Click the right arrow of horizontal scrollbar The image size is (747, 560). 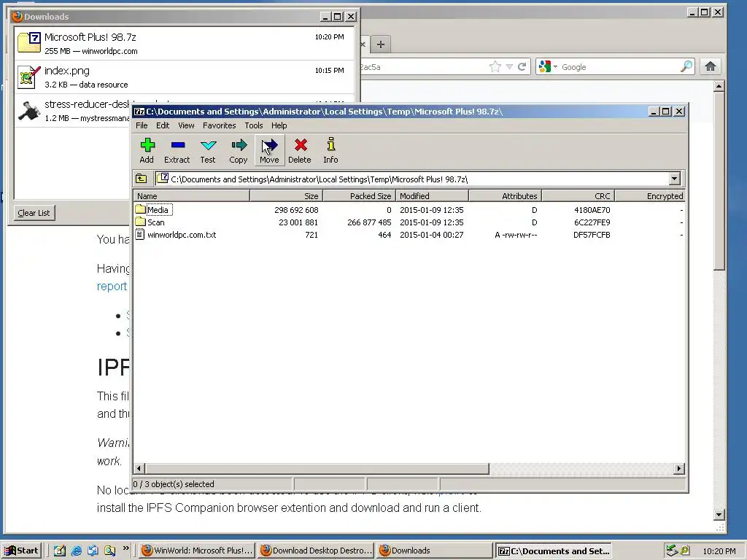click(x=679, y=469)
